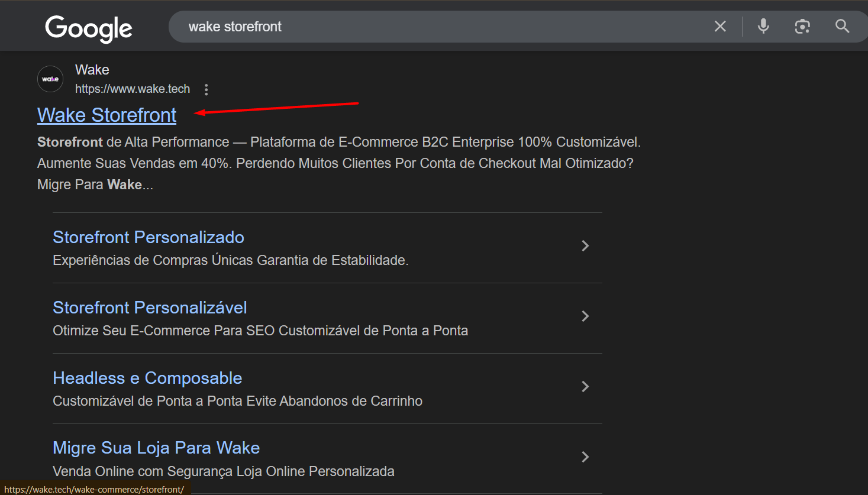Click text 'Venda Online com Segurança Loja Online Personalizada'
The width and height of the screenshot is (868, 495).
point(224,471)
